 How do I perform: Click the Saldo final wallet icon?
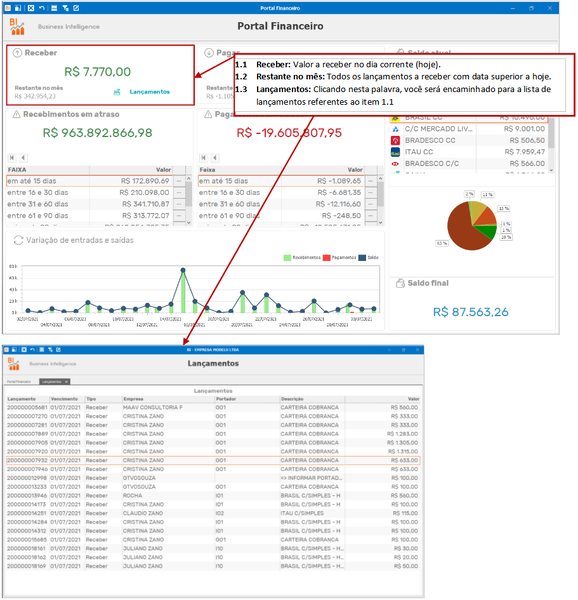pyautogui.click(x=400, y=283)
